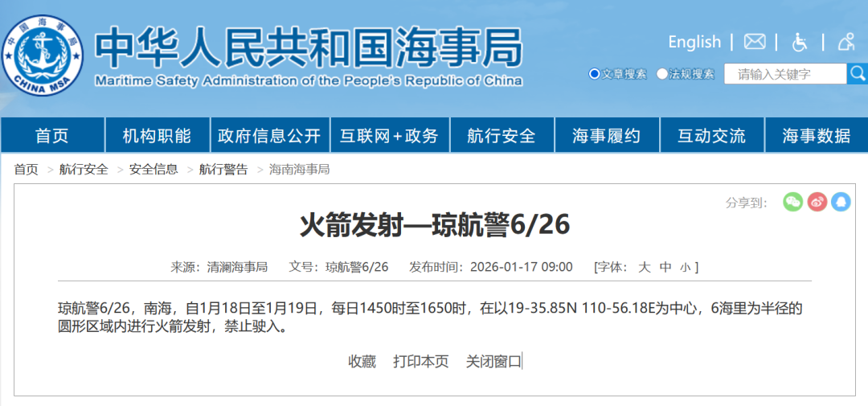Click the elderly care mode icon
This screenshot has width=868, height=406.
[845, 42]
